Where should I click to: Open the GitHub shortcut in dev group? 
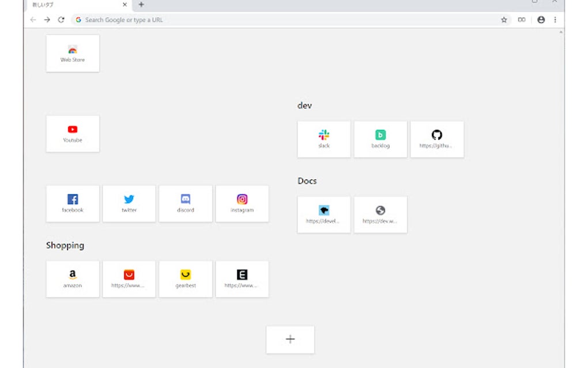[x=437, y=139]
